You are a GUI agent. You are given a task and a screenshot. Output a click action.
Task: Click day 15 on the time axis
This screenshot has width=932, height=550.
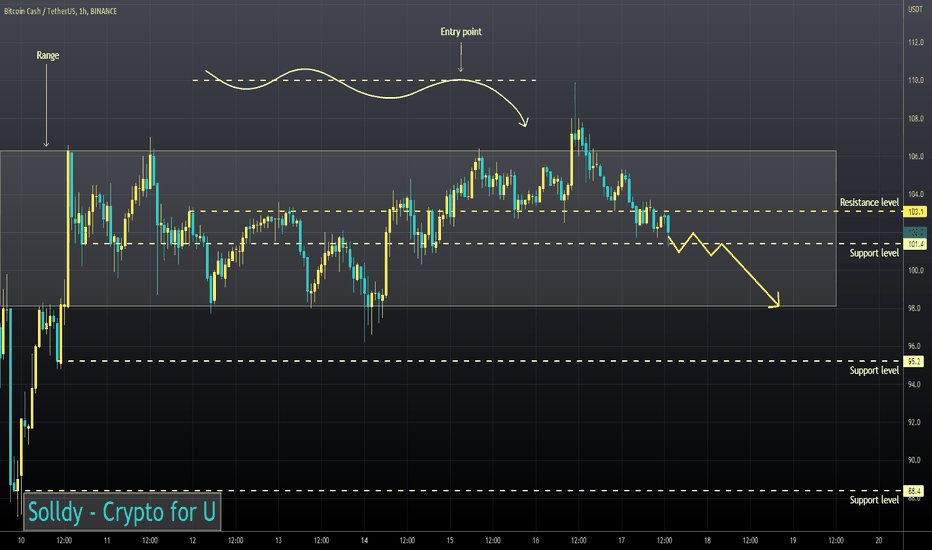pyautogui.click(x=450, y=540)
